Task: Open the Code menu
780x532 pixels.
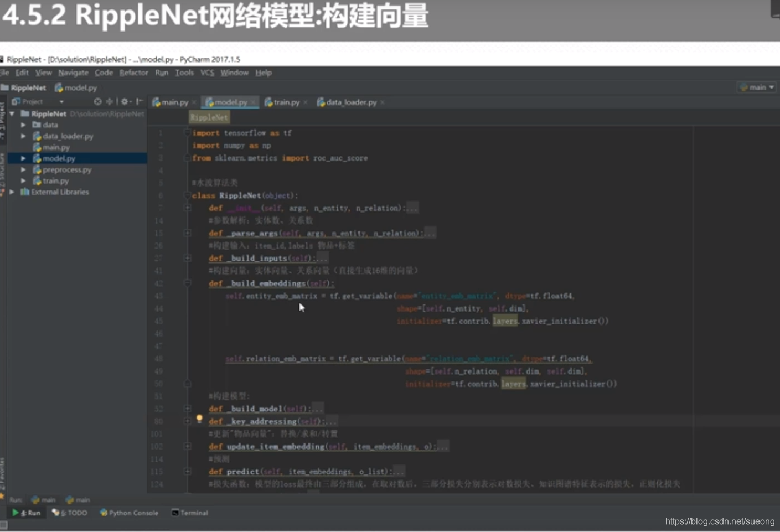Action: point(104,73)
